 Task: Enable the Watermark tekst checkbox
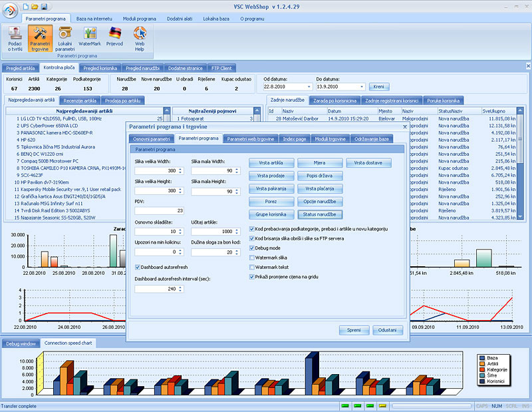252,267
